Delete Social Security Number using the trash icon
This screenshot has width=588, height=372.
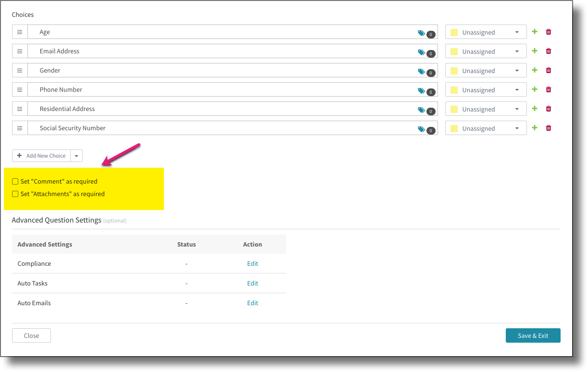coord(549,128)
